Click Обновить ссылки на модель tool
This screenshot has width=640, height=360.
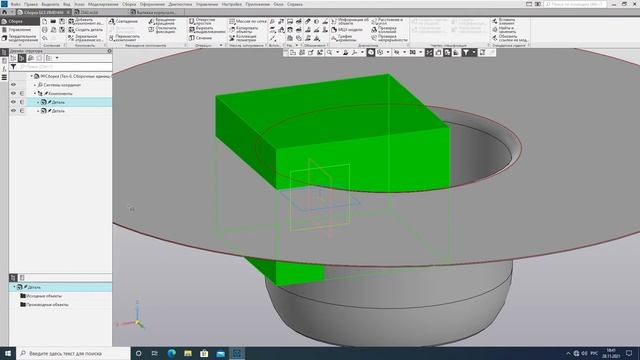pyautogui.click(x=510, y=38)
